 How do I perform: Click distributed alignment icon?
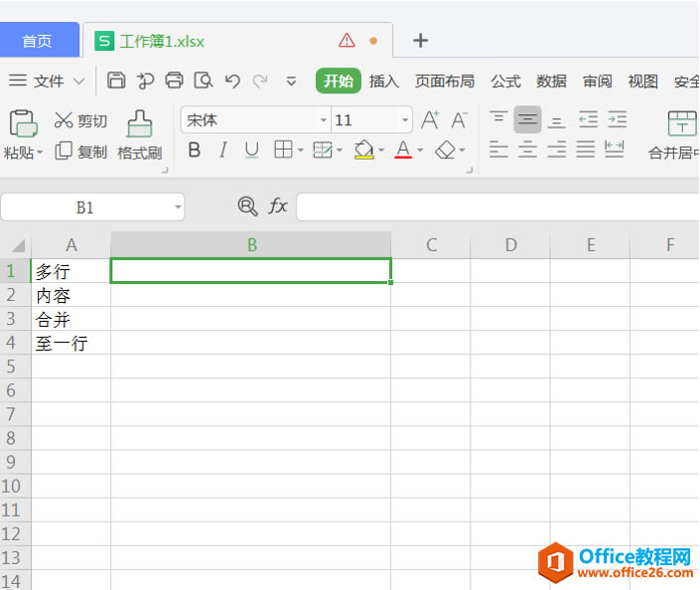[615, 149]
